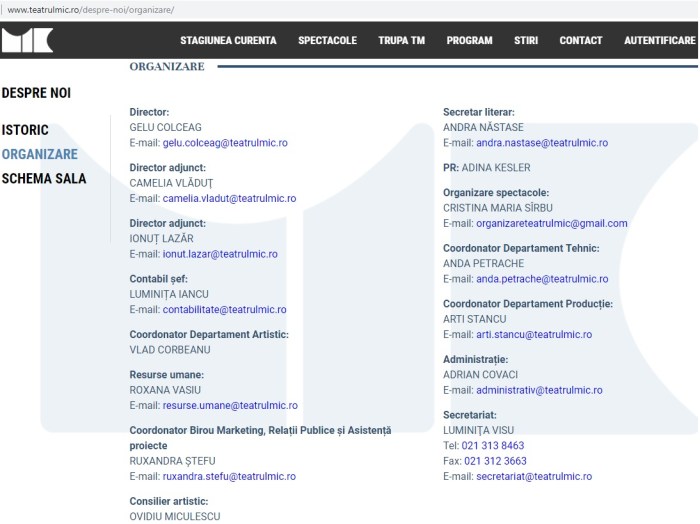700x524 pixels.
Task: Open Schema Sala from the sidebar
Action: click(43, 179)
